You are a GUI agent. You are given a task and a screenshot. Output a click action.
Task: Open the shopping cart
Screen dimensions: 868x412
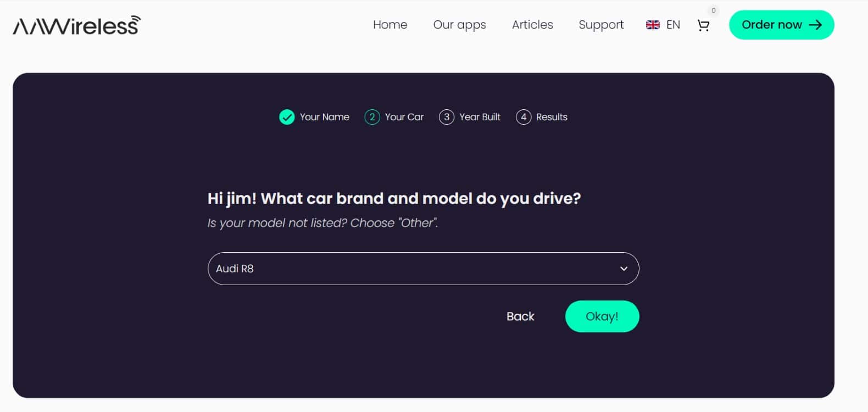[x=704, y=25]
